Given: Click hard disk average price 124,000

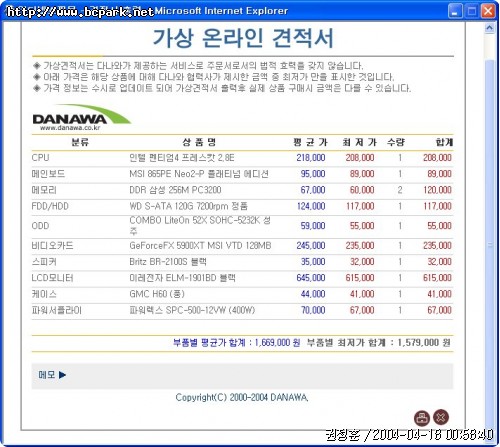Looking at the screenshot, I should 311,206.
